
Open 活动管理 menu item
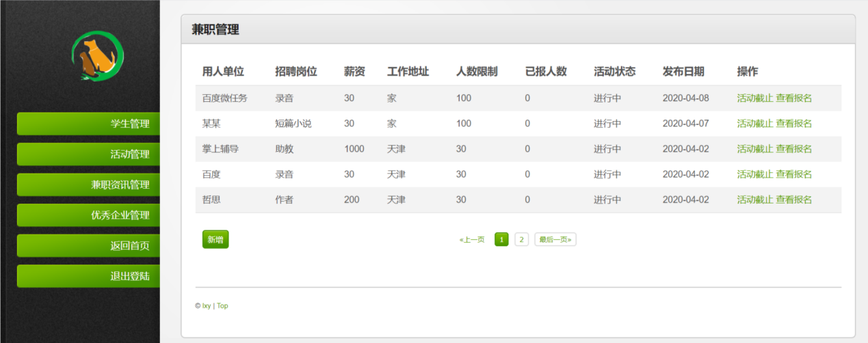tap(88, 154)
